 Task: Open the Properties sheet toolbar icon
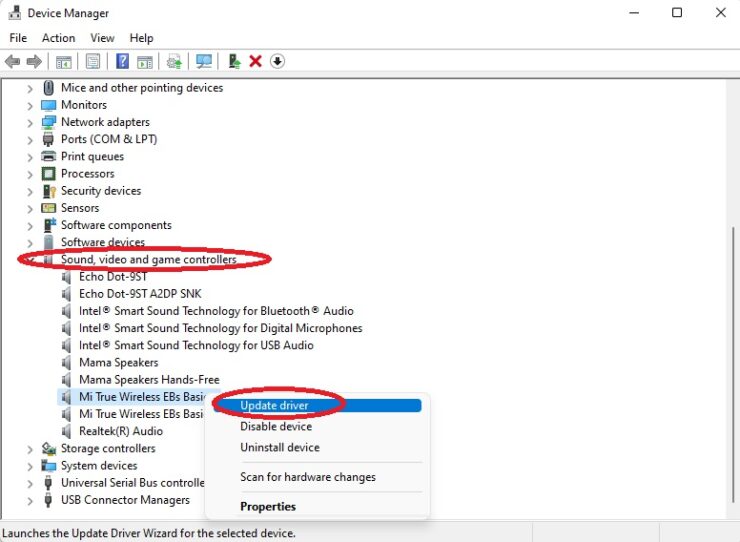click(93, 61)
